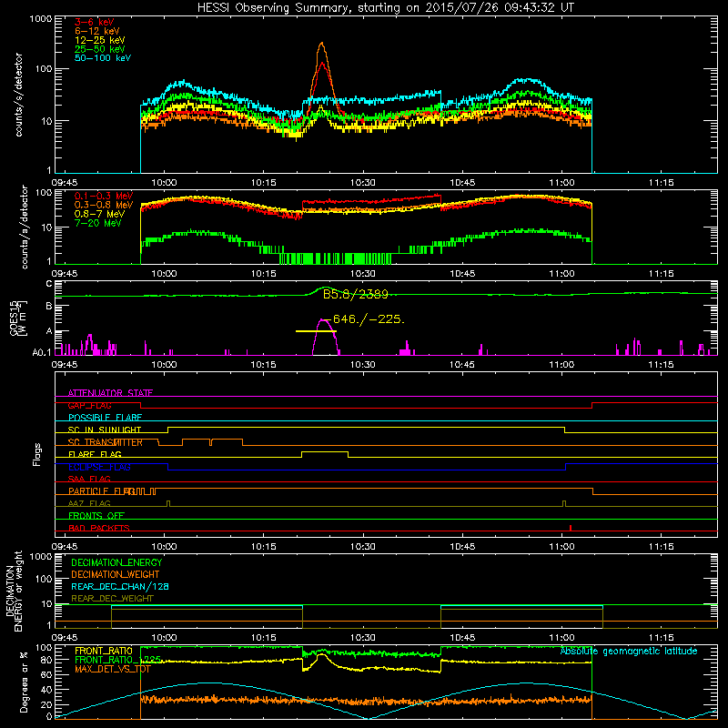
Task: Click the 0.1-0.3 MeV legend label
Action: click(x=104, y=196)
